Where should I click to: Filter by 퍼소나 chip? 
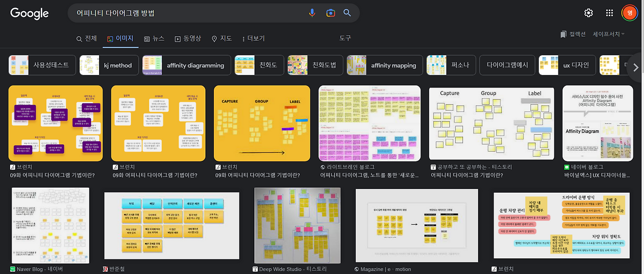(451, 65)
